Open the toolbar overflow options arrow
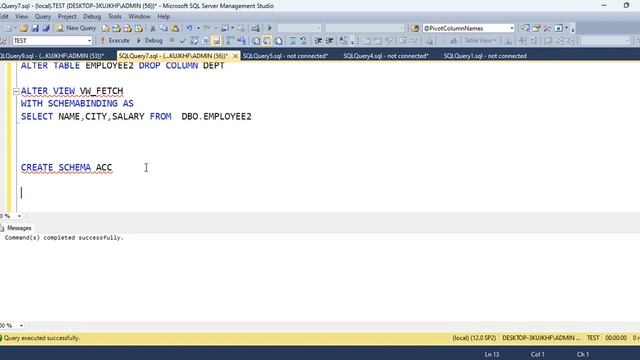 point(573,29)
